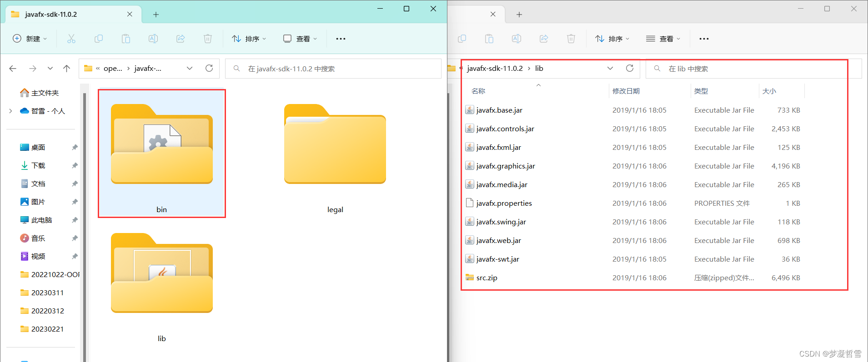Refresh the javafx-sdk-11.0.2 folder view
Image resolution: width=868 pixels, height=362 pixels.
click(x=209, y=68)
